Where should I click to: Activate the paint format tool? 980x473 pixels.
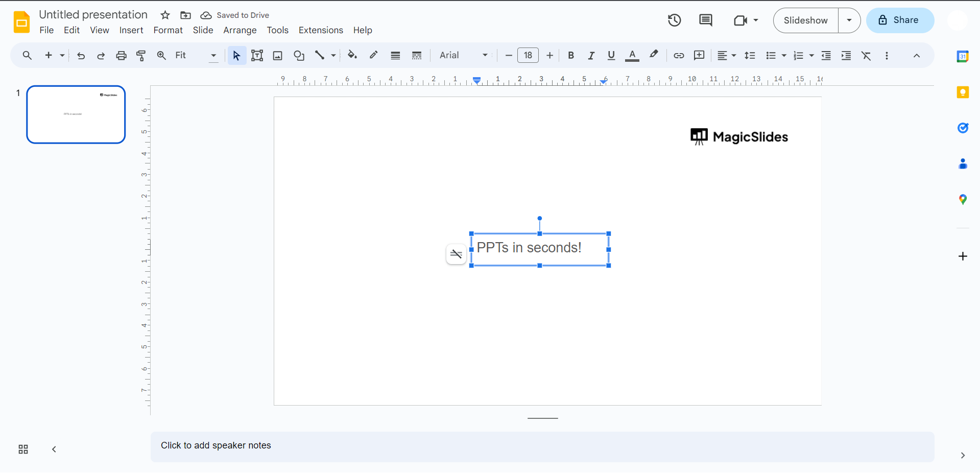coord(141,55)
